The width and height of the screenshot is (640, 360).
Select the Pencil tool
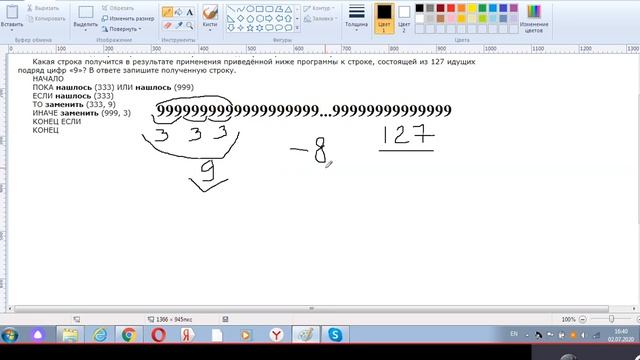point(167,12)
